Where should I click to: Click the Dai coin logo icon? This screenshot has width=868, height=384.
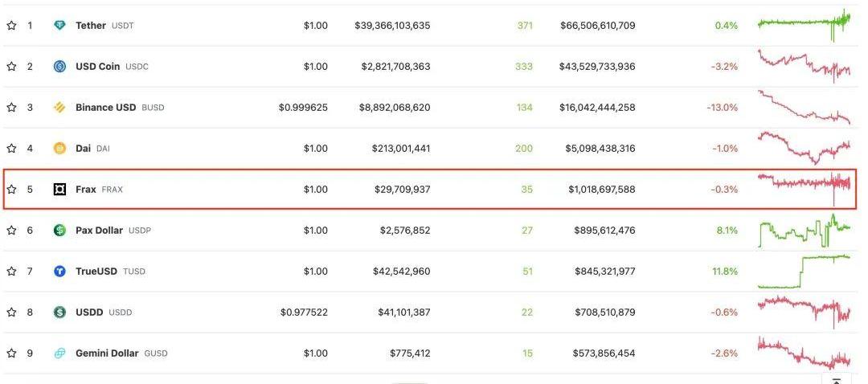point(59,149)
